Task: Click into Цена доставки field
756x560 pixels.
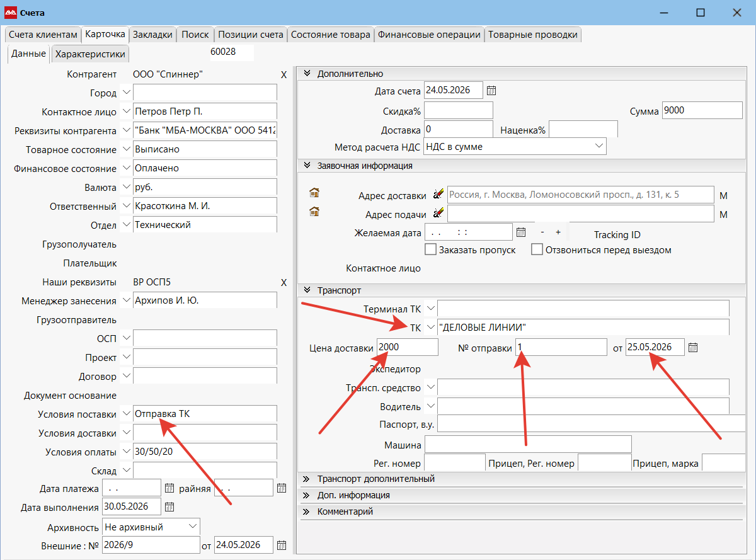Action: coord(407,347)
